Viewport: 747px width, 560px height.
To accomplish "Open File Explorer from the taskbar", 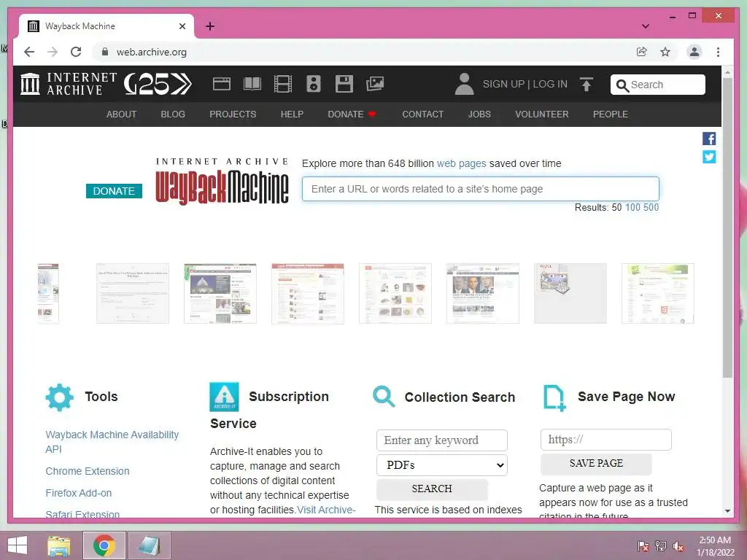I will (x=59, y=545).
